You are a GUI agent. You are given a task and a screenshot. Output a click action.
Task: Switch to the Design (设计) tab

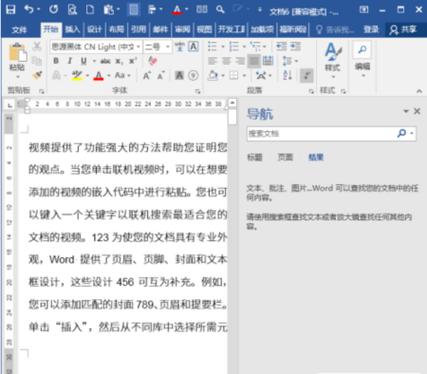(x=95, y=30)
